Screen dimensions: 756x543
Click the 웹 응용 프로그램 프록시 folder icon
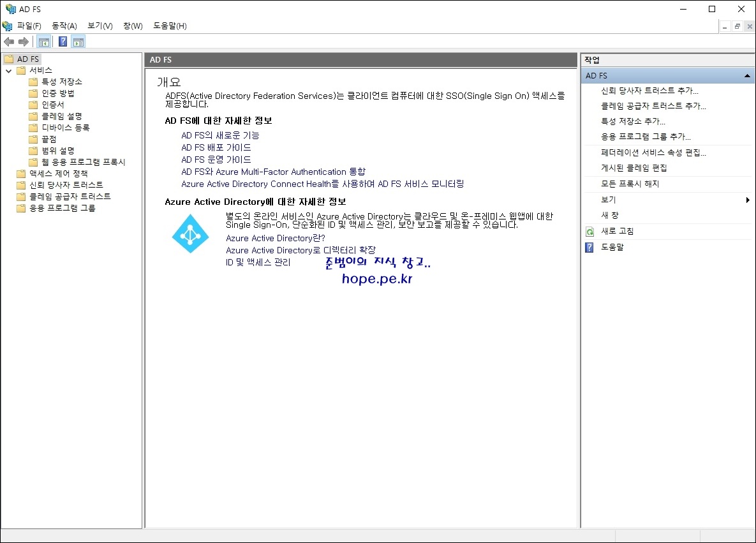point(33,163)
